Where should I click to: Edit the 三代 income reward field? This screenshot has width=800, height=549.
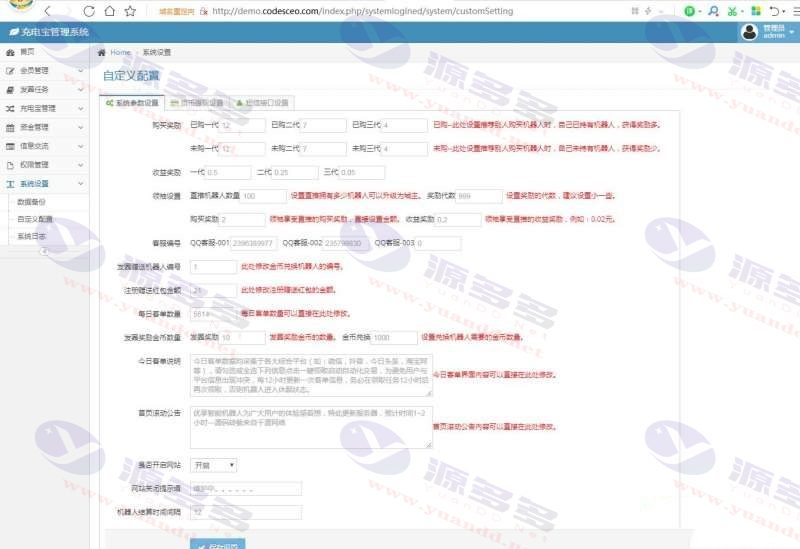pos(362,173)
